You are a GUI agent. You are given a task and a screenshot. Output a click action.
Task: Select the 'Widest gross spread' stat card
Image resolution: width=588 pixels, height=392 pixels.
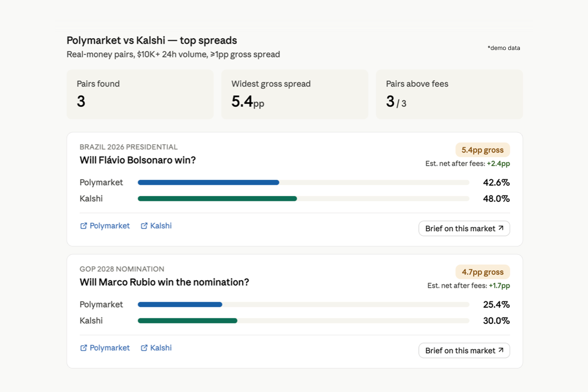294,94
